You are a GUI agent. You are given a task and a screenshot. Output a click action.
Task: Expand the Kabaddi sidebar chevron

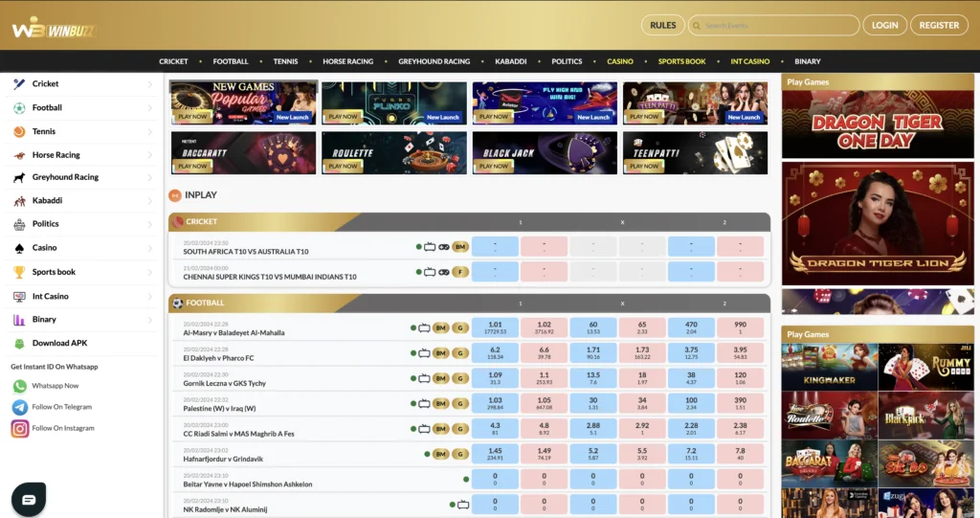(150, 201)
